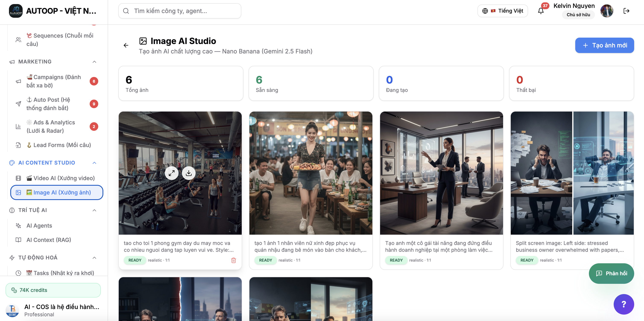The image size is (644, 321).
Task: Open the purple help question-mark button
Action: point(624,304)
